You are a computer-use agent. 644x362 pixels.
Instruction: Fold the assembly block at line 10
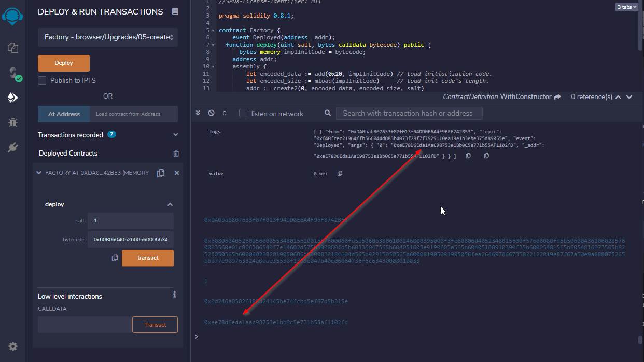pos(213,67)
